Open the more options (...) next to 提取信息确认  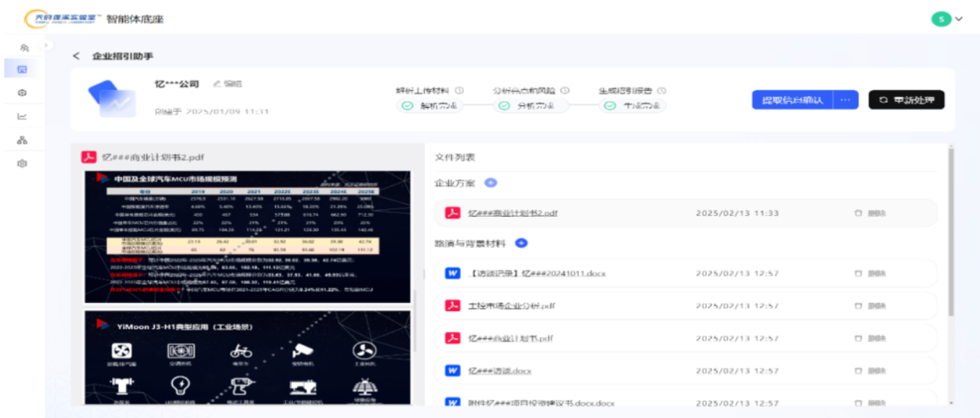click(x=846, y=100)
